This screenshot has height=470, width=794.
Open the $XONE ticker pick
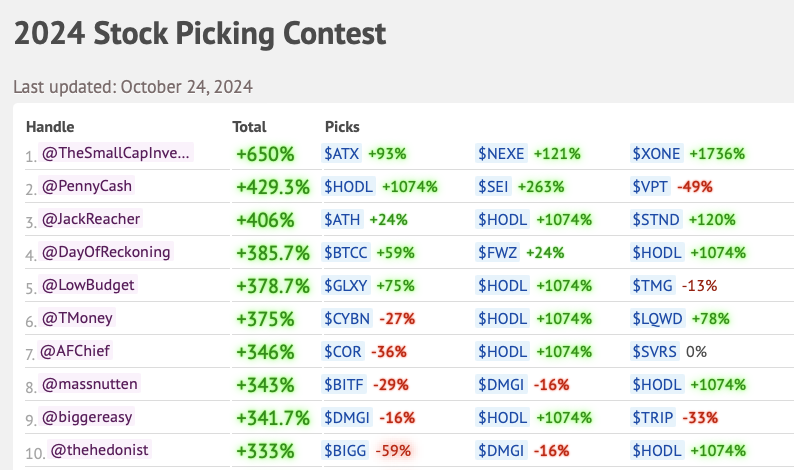[x=656, y=153]
